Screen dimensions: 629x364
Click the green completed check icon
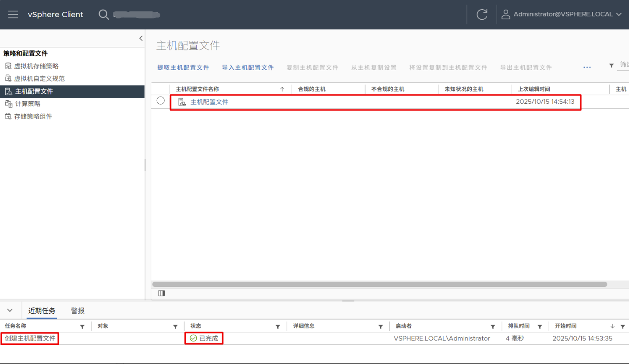[x=193, y=339]
